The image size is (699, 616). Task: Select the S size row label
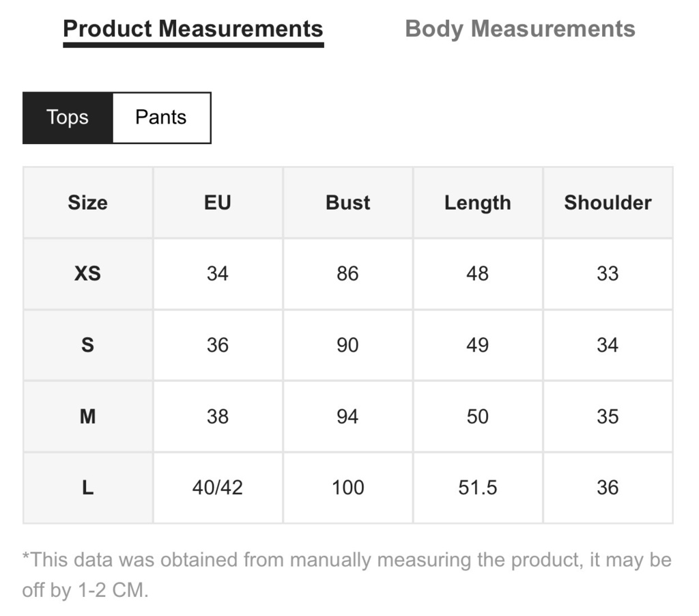(x=88, y=345)
